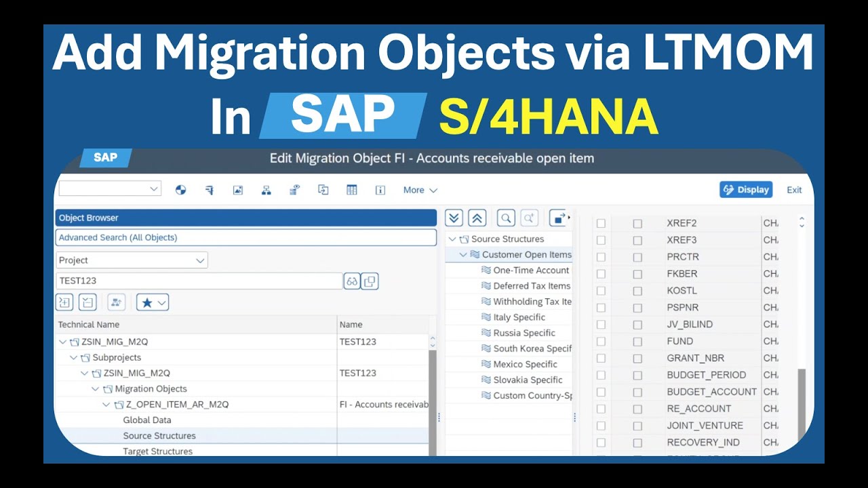868x488 pixels.
Task: Tick the first checkbox in JV_BILIND row
Action: pos(601,325)
